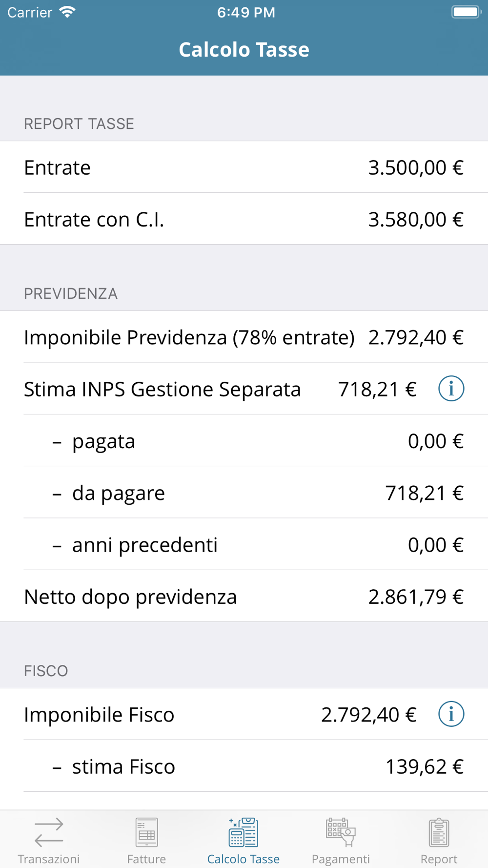
Task: Tap the stima Fisco row
Action: click(x=244, y=766)
